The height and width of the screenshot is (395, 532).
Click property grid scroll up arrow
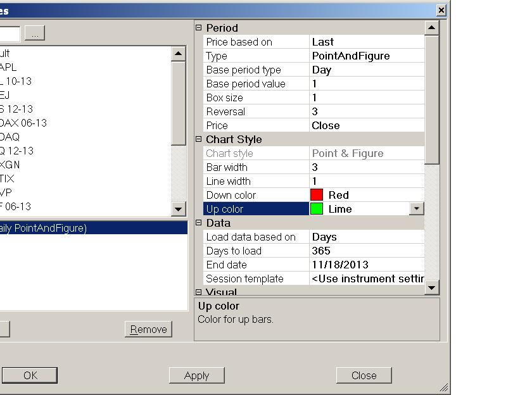coord(431,28)
